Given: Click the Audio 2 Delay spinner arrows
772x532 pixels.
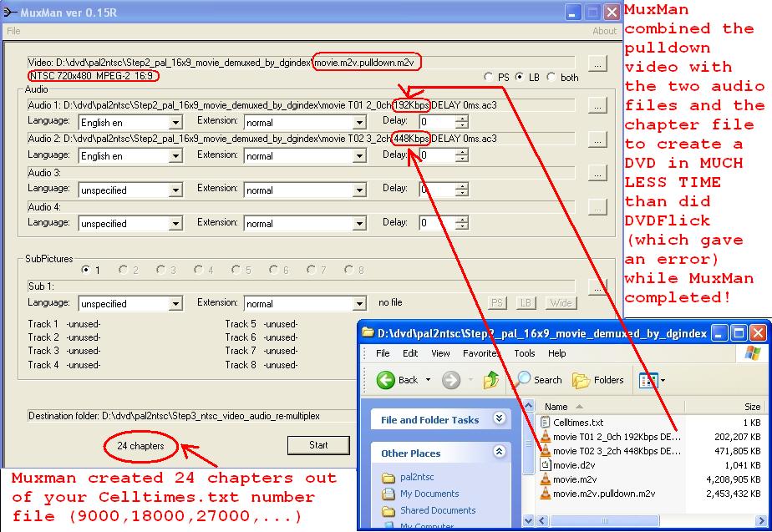Looking at the screenshot, I should click(x=462, y=155).
